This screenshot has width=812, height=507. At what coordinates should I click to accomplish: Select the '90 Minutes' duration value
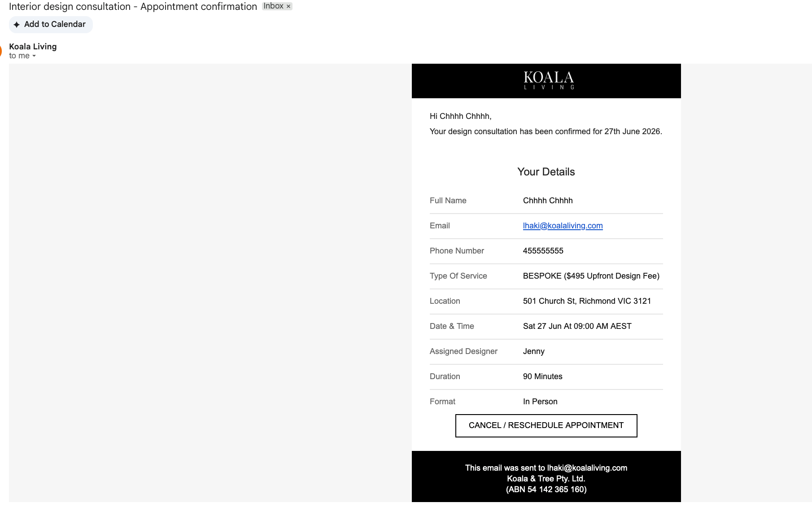[x=542, y=376]
